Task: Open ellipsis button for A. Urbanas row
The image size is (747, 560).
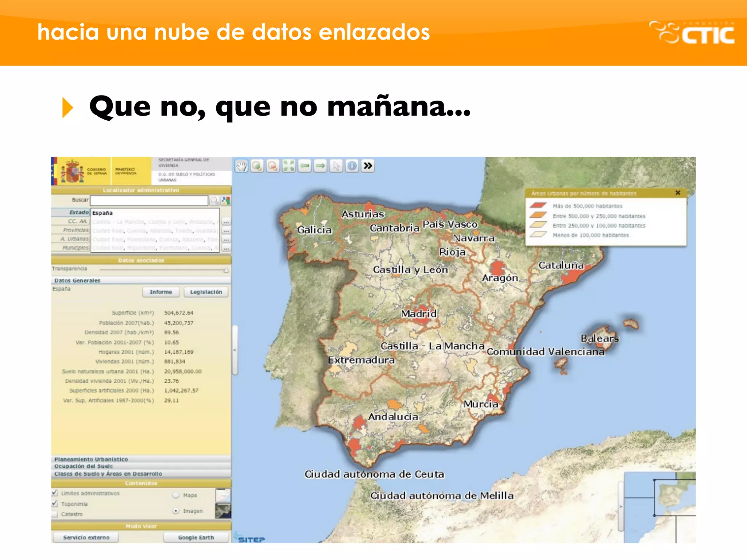Action: [x=226, y=239]
